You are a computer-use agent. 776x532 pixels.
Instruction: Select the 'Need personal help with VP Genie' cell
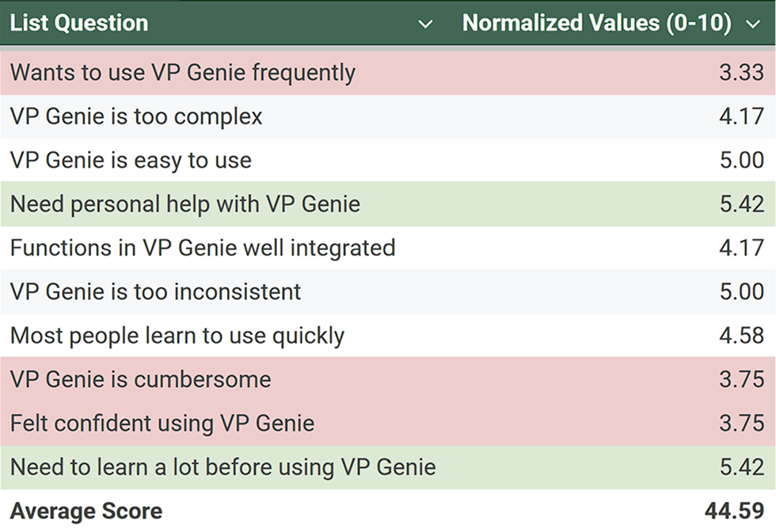pos(185,204)
